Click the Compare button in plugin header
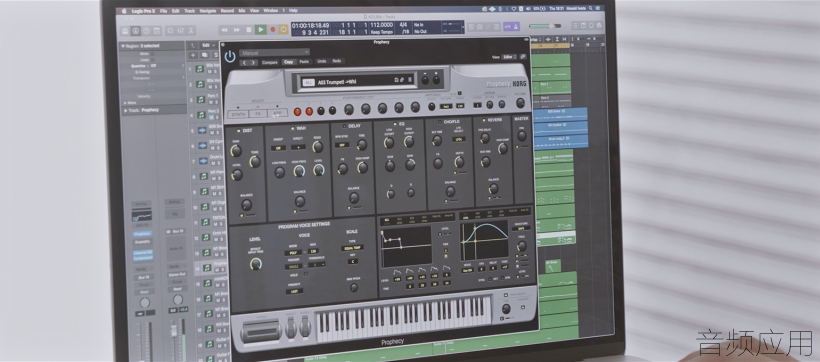The image size is (820, 362). click(x=270, y=62)
